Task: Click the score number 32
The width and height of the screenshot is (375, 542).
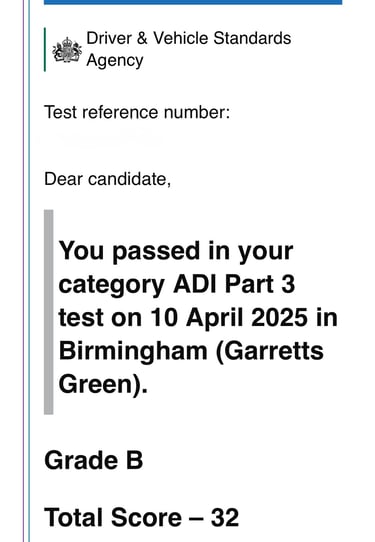Action: click(225, 517)
